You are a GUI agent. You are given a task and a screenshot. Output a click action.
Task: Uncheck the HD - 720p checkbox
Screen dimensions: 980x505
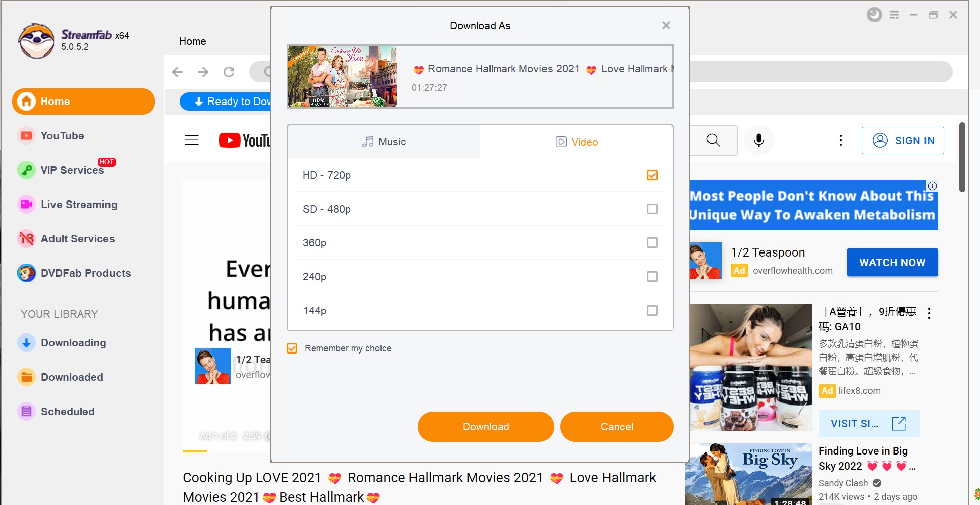(x=652, y=175)
